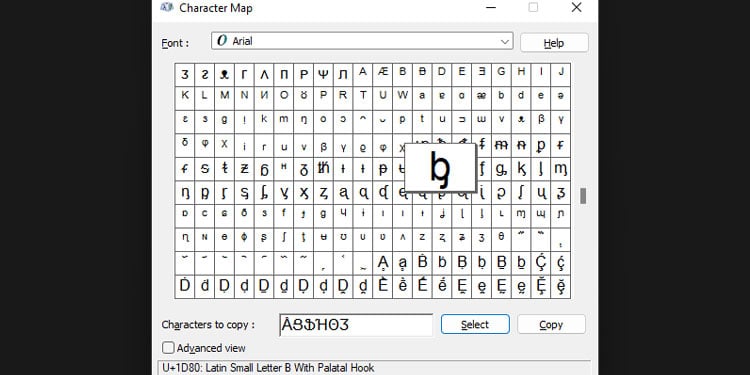Click the Select button
Screen dimensions: 750x375
coord(475,324)
